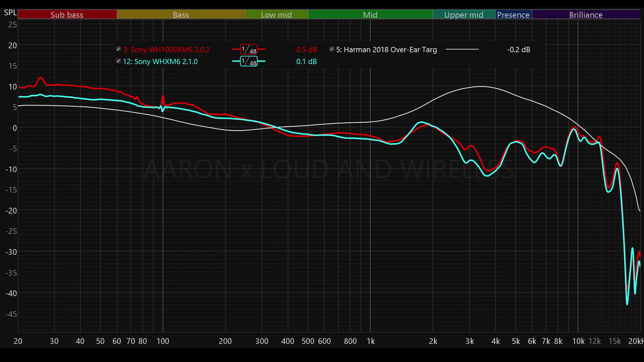Viewport: 644px width, 362px height.
Task: Click the 20 frequency axis label
Action: pyautogui.click(x=18, y=341)
